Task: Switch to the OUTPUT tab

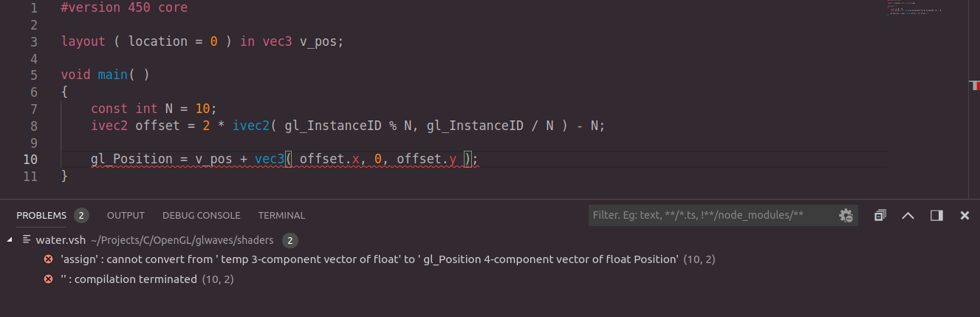Action: click(x=126, y=216)
